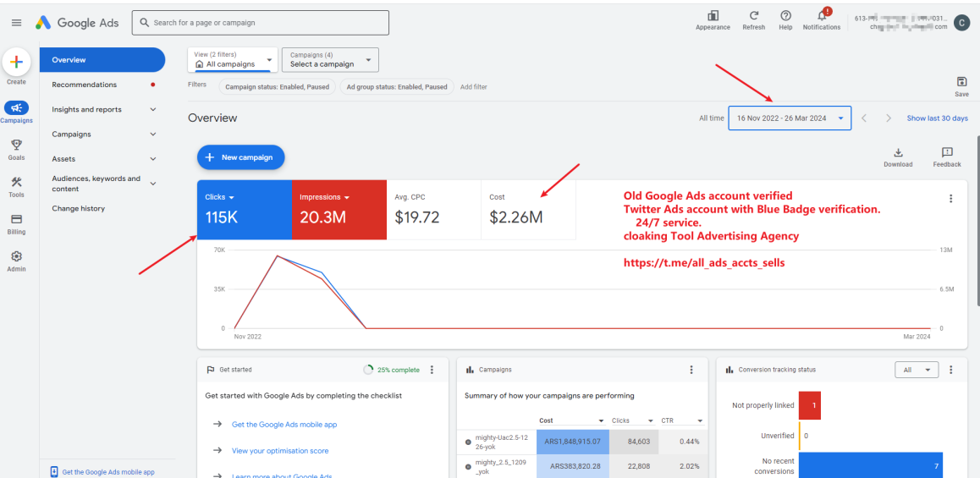
Task: Click the Create plus button
Action: (x=16, y=62)
